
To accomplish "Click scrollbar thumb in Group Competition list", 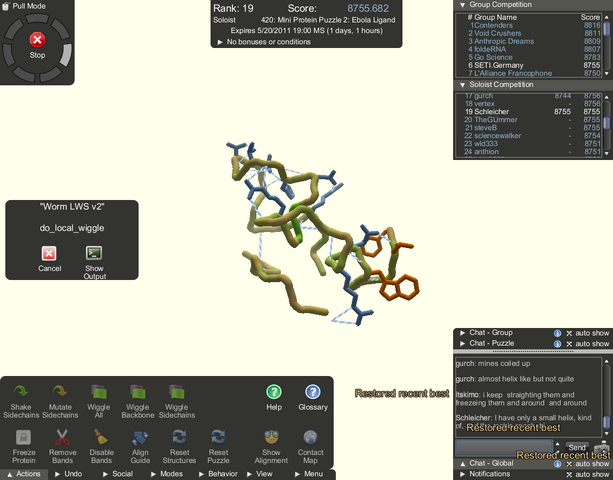I will coord(607,29).
